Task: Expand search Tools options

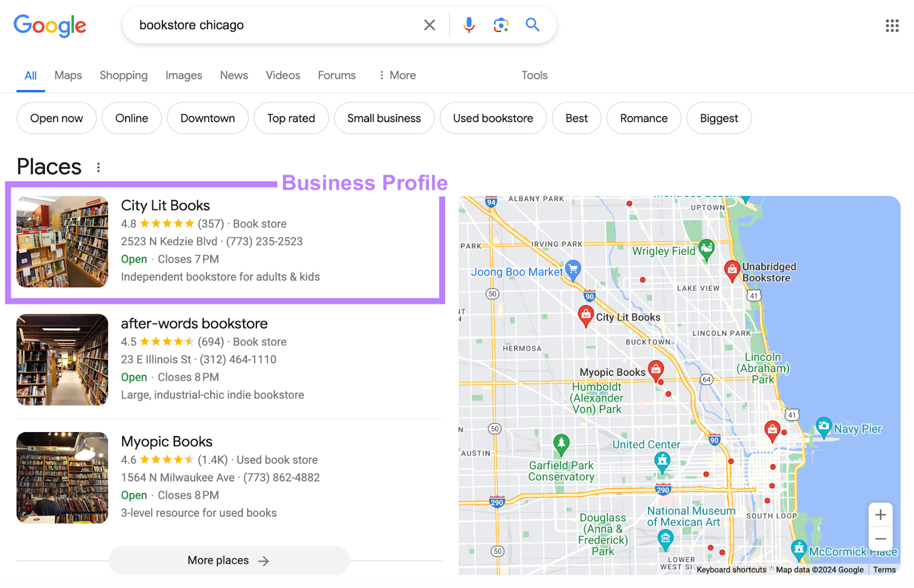Action: point(534,75)
